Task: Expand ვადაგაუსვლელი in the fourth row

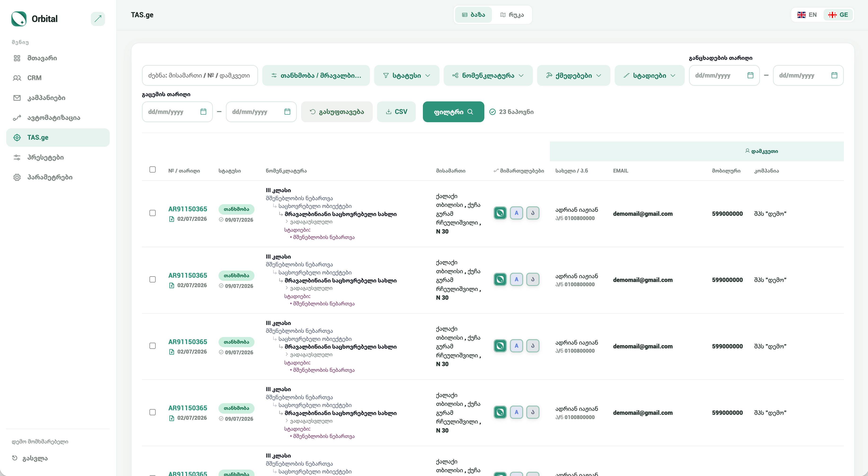Action: point(309,421)
